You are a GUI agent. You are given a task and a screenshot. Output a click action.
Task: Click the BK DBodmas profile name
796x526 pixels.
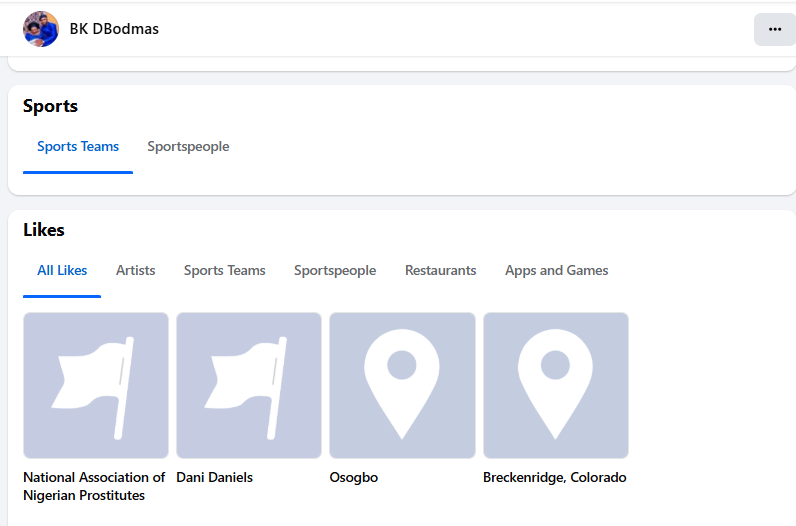pyautogui.click(x=114, y=29)
